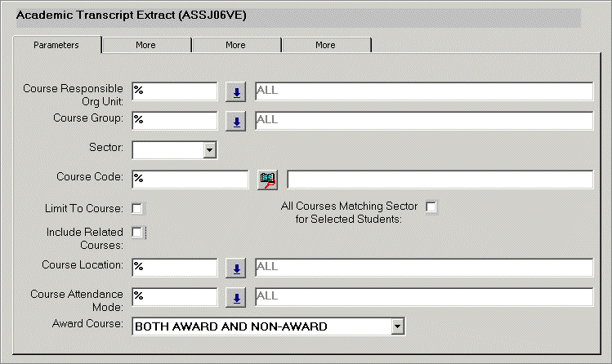This screenshot has width=612, height=364.
Task: Focus the Course Group code input field
Action: pos(174,121)
